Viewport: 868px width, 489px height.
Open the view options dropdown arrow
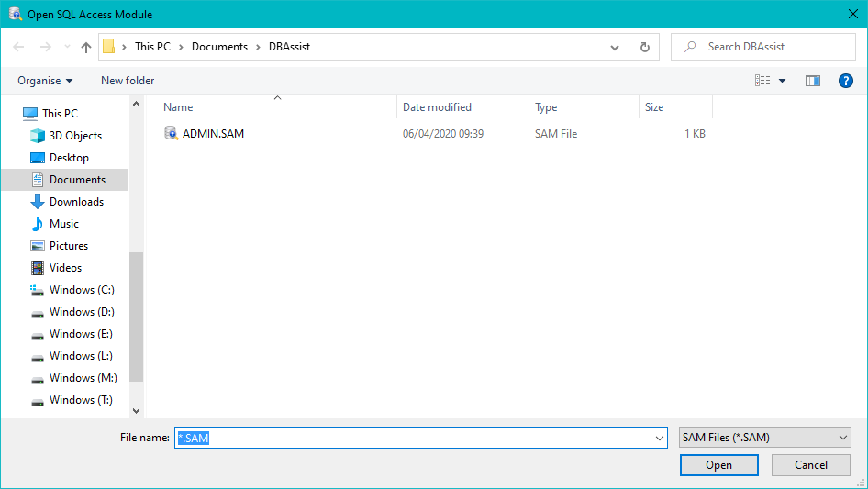click(782, 81)
